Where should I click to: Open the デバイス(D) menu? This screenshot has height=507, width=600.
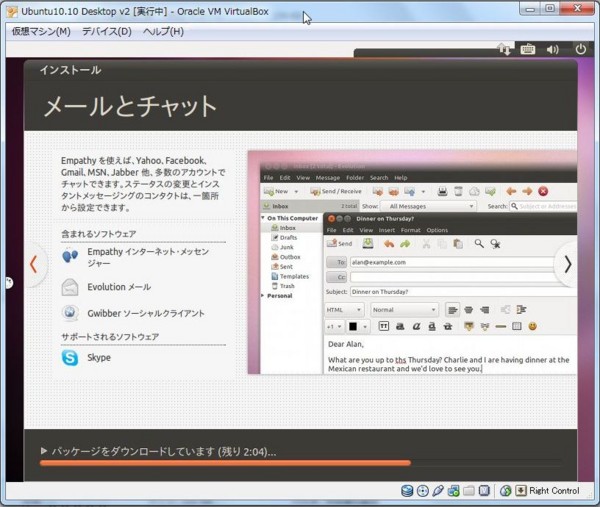[x=107, y=31]
